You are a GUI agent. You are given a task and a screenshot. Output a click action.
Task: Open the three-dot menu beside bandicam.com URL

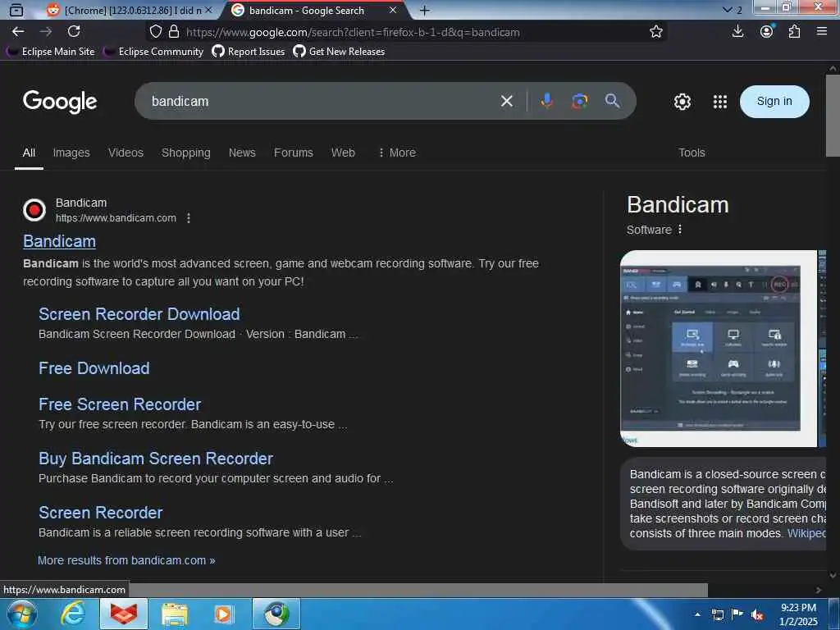click(189, 218)
